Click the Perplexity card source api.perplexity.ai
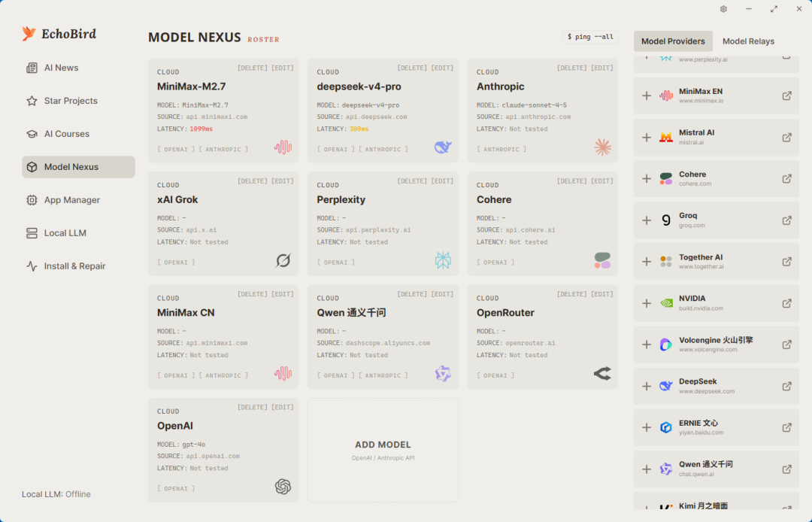Viewport: 812px width, 522px height. [378, 230]
